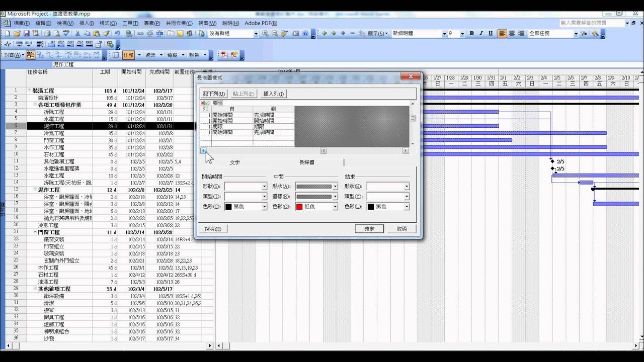Collapse the 門窗工程 summary task
This screenshot has width=644, height=362.
(x=35, y=232)
